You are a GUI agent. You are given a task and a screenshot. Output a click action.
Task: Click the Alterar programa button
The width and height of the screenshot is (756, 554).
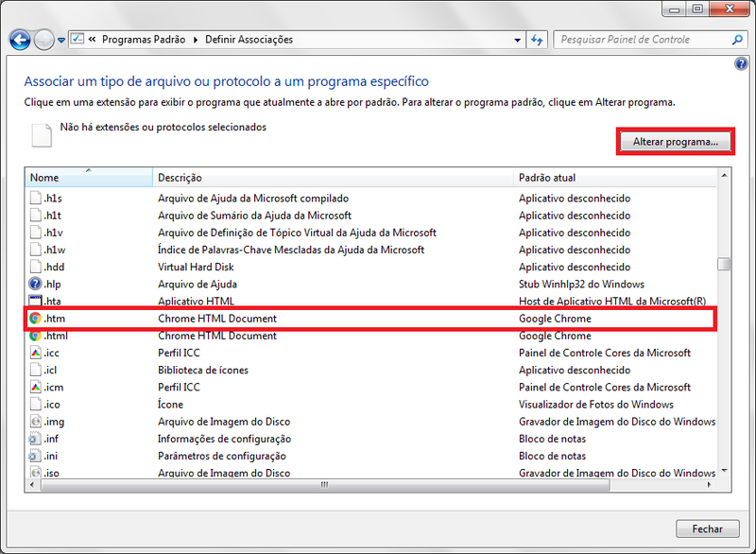[x=675, y=142]
